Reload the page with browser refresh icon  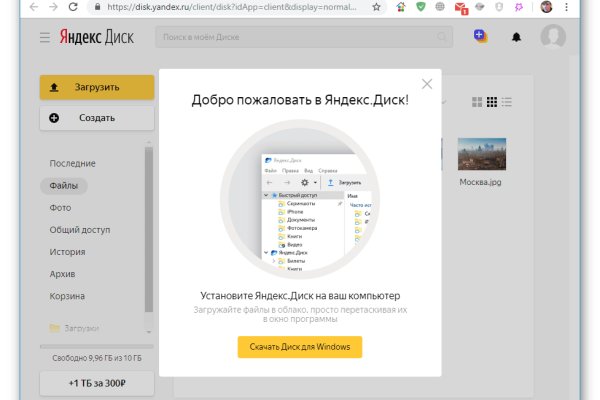(x=74, y=7)
